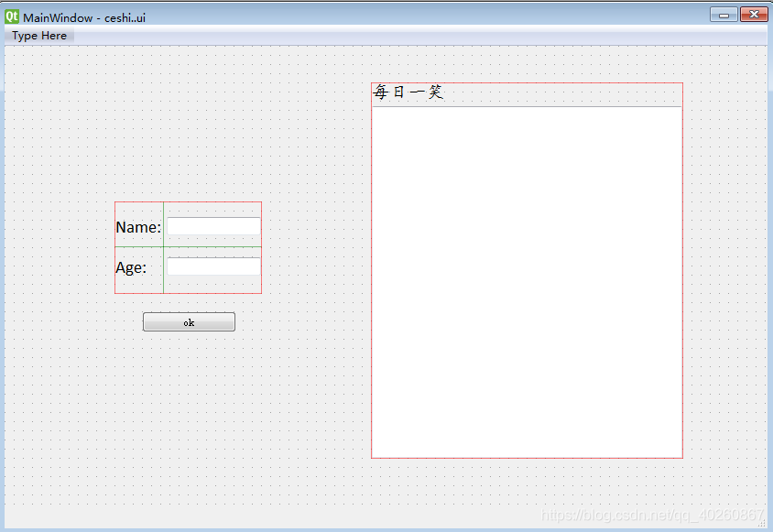The height and width of the screenshot is (532, 773).
Task: Select the row containing the Name field
Action: [x=188, y=226]
